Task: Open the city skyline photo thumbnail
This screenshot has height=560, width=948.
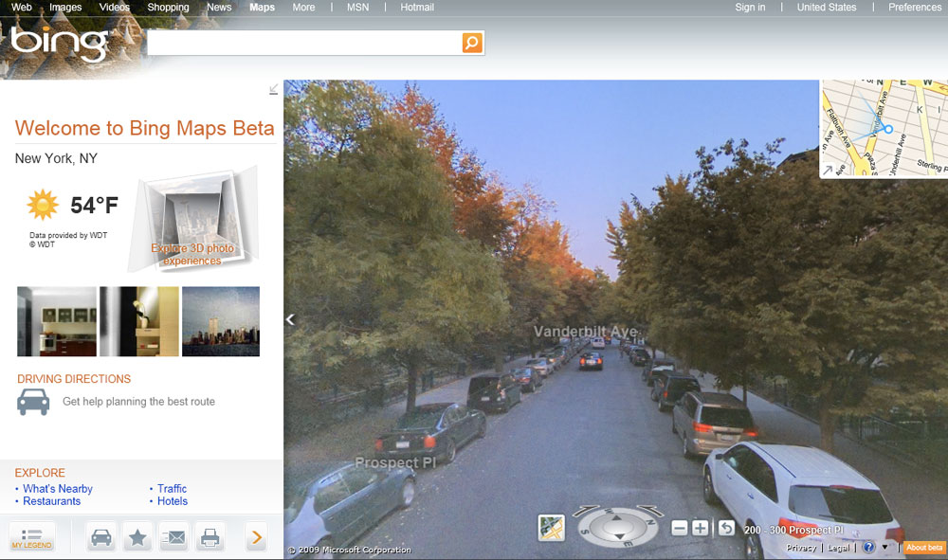Action: [221, 321]
